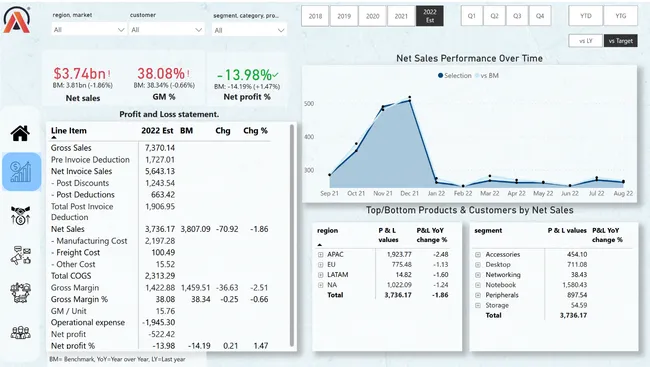This screenshot has width=650, height=367.
Task: Expand the Networking segment row
Action: [478, 275]
